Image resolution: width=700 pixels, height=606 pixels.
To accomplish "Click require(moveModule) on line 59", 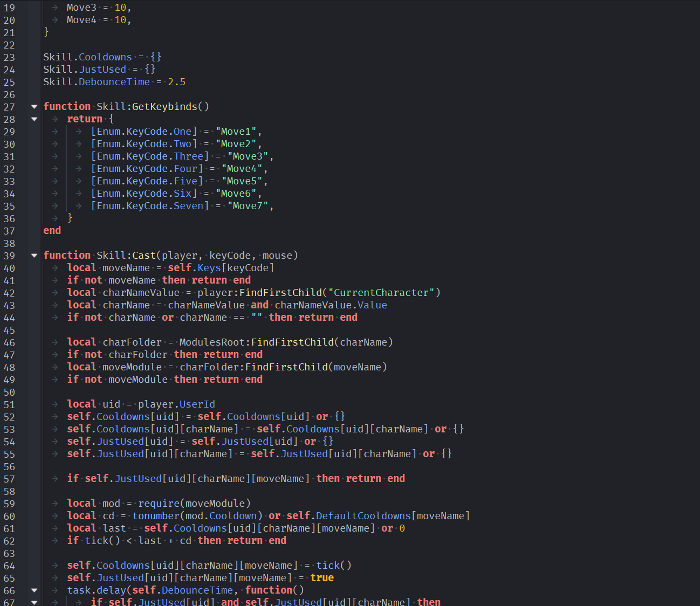I will click(194, 504).
